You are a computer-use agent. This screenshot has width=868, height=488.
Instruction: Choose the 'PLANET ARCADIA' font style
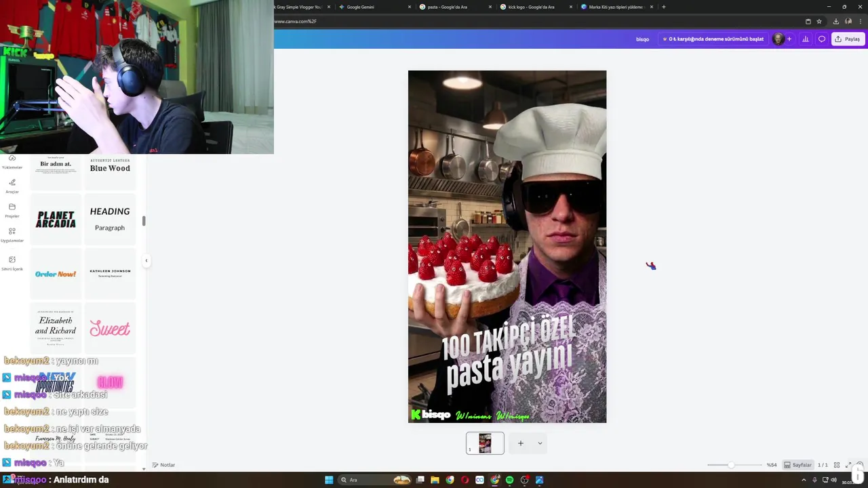click(56, 220)
